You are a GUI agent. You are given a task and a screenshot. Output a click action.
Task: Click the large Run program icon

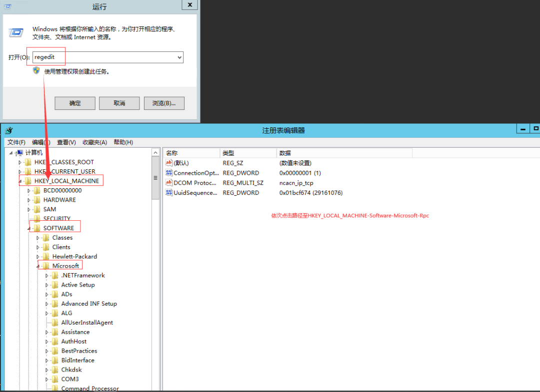point(16,32)
